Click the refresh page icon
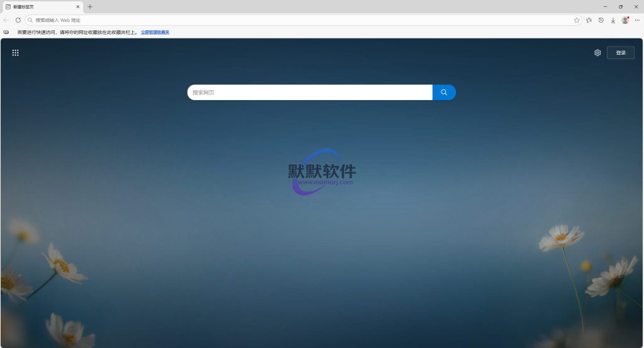Screen dimensions: 644x348 (18, 20)
